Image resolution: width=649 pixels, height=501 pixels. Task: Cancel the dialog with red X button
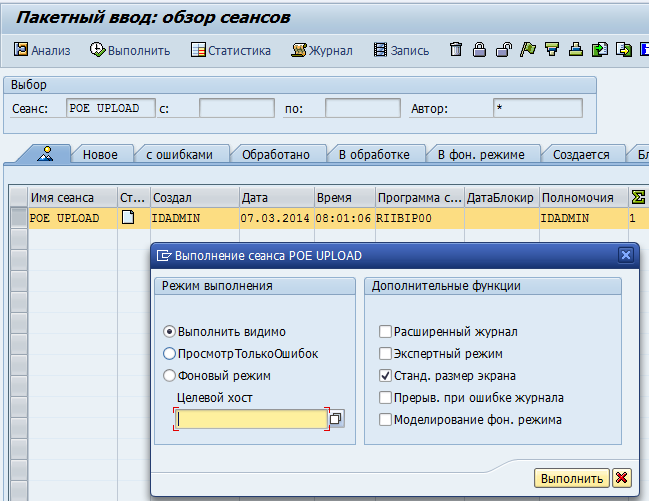(x=621, y=478)
